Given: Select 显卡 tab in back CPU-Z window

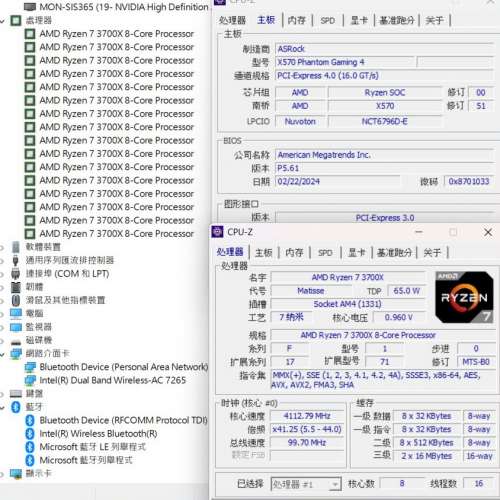Looking at the screenshot, I should coord(359,20).
